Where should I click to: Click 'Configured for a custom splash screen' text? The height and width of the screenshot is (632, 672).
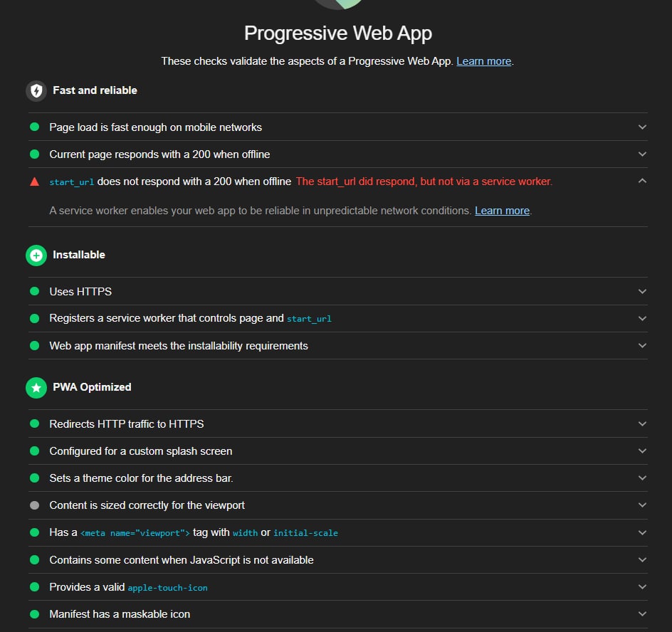pyautogui.click(x=140, y=451)
